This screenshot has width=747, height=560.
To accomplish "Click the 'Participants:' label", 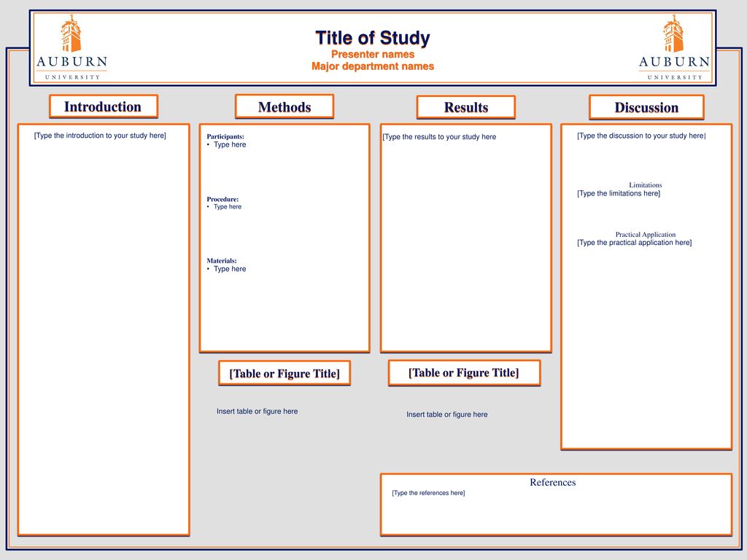I will pos(225,136).
